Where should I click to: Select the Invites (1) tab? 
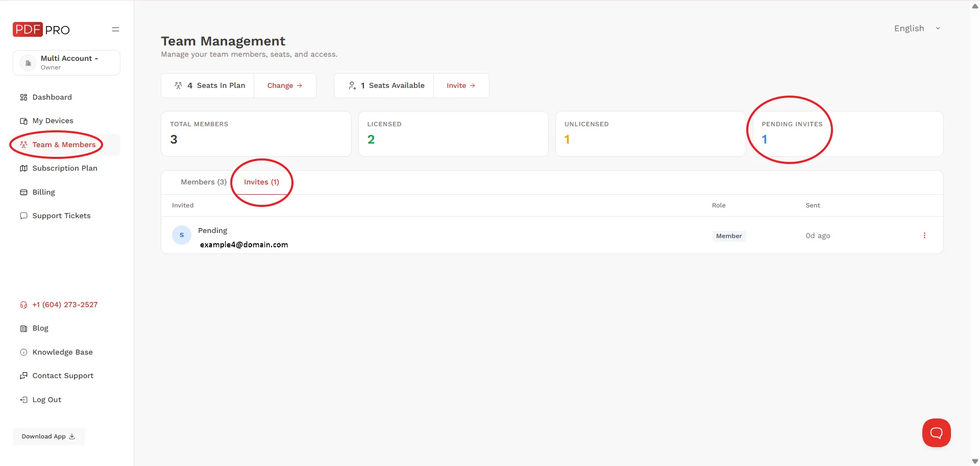(x=261, y=182)
